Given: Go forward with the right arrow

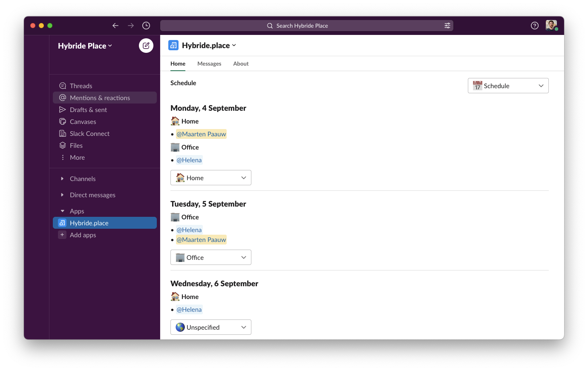Looking at the screenshot, I should point(131,26).
